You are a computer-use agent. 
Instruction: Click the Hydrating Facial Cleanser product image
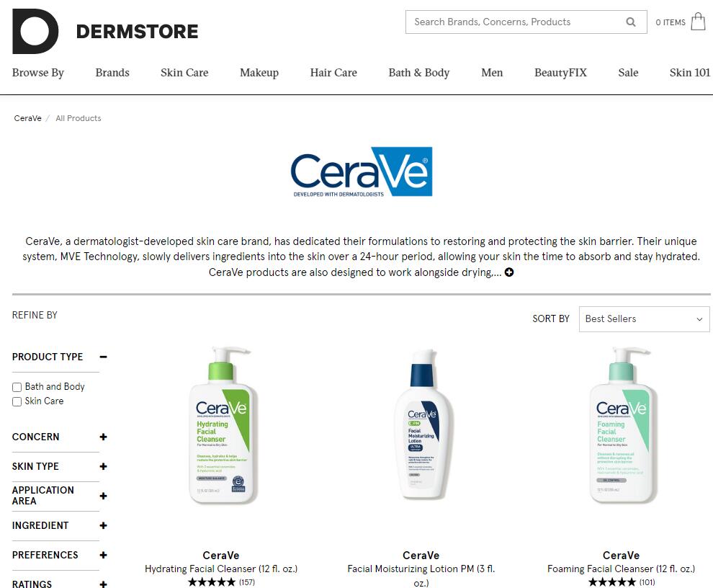click(x=221, y=427)
